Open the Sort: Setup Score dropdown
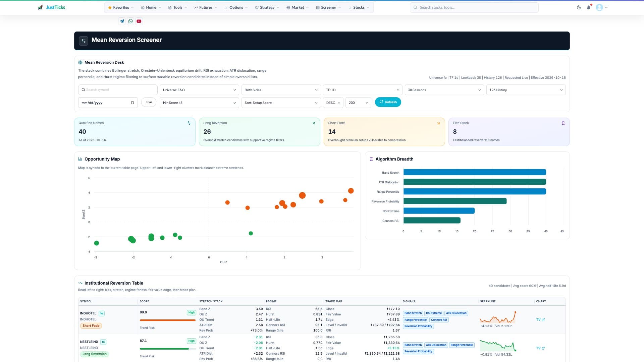The width and height of the screenshot is (644, 362). coord(281,103)
